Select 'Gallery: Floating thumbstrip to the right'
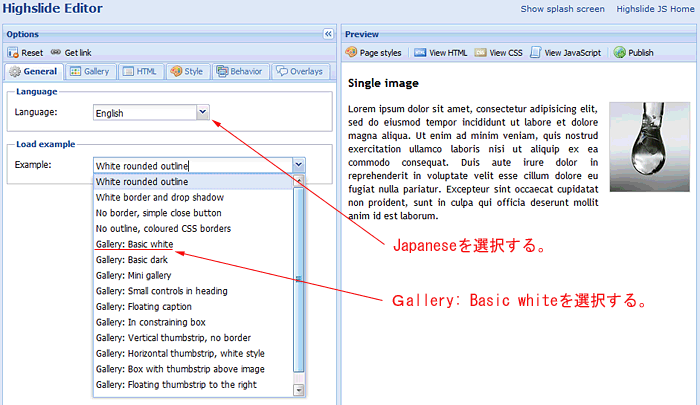Viewport: 700px width, 405px height. (193, 384)
